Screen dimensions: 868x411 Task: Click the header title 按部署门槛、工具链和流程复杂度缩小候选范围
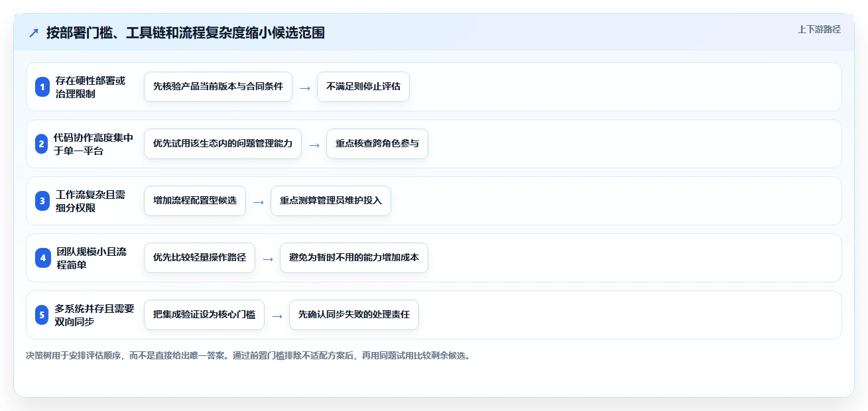[x=186, y=32]
